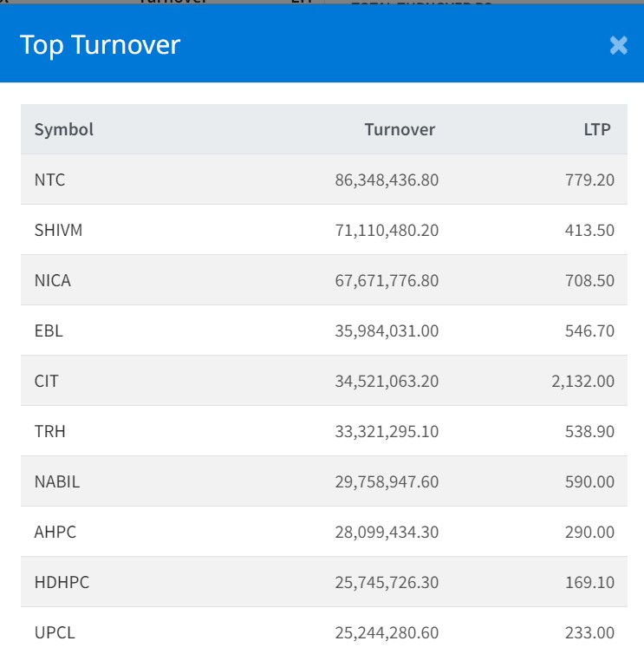This screenshot has height=654, width=644.
Task: Click NABIL's LTP value 590.00
Action: (589, 481)
